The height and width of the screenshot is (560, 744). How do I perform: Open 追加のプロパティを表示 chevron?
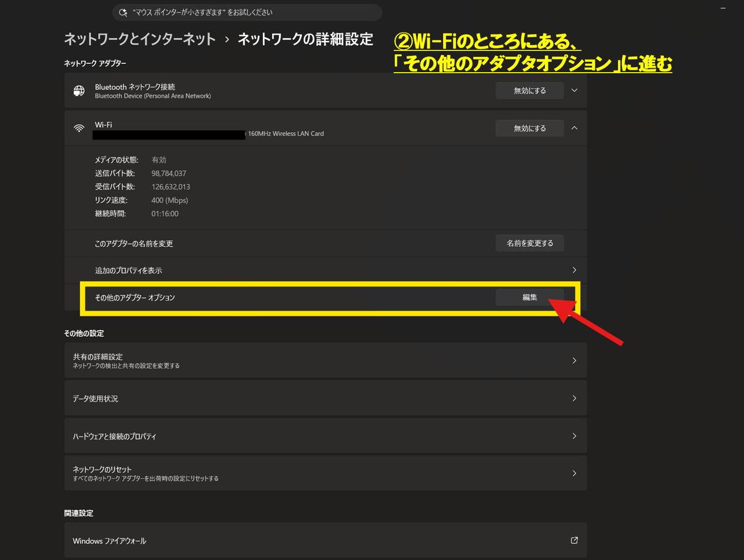(574, 270)
